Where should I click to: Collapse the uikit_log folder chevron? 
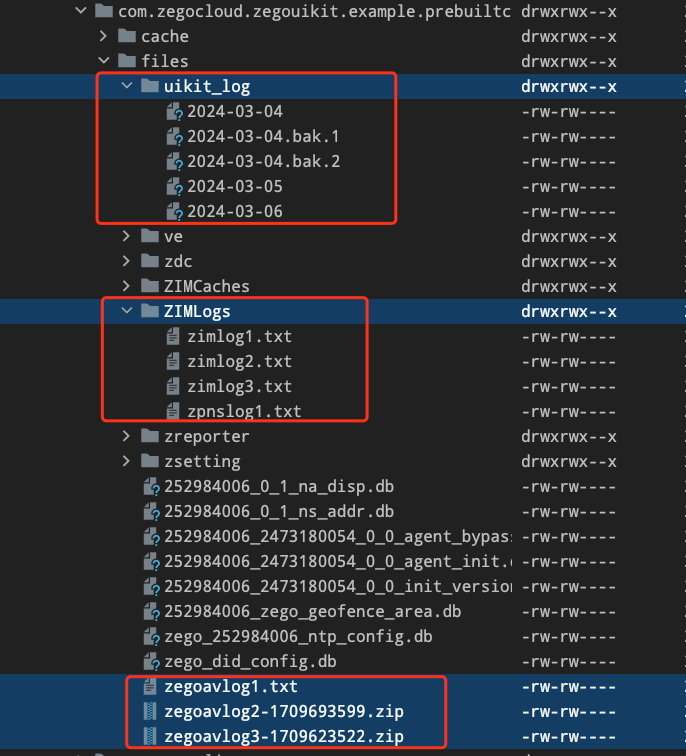(127, 86)
